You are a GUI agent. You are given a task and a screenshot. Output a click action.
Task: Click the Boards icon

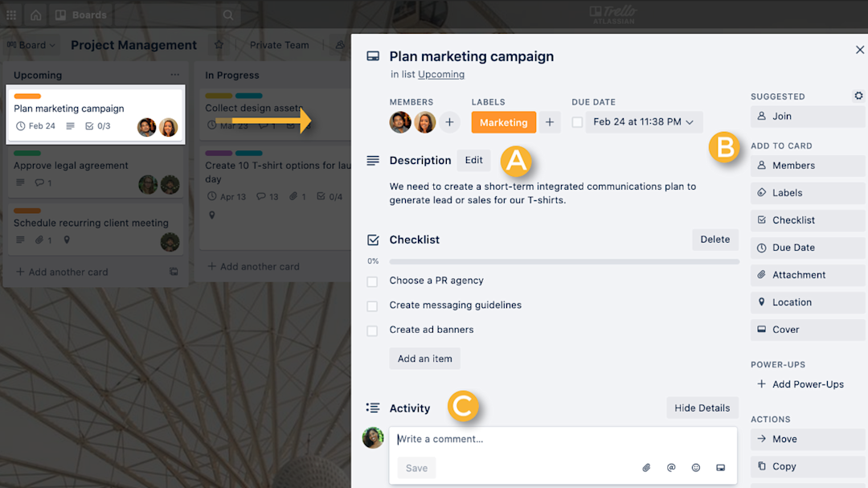59,14
